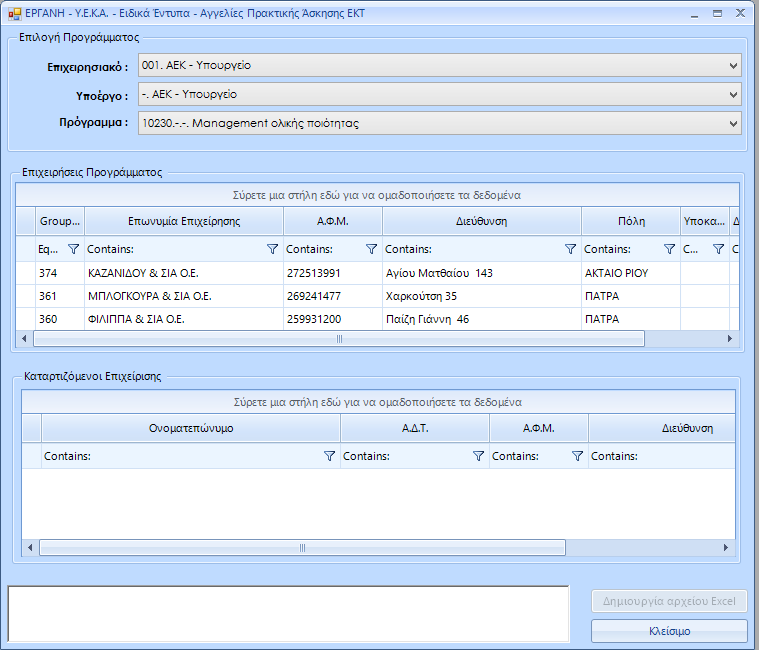The image size is (759, 650).
Task: Open the Επιχειρησιακό dropdown
Action: coord(733,66)
